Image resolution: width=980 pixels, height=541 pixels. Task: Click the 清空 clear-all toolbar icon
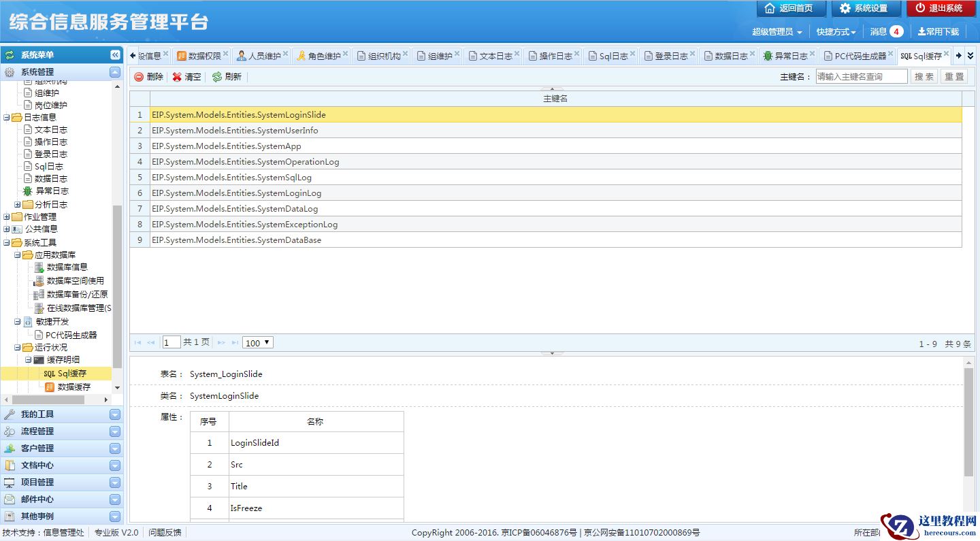point(177,77)
